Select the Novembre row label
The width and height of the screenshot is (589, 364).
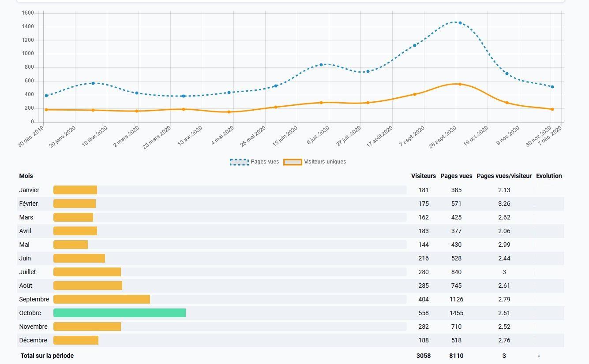[x=33, y=327]
